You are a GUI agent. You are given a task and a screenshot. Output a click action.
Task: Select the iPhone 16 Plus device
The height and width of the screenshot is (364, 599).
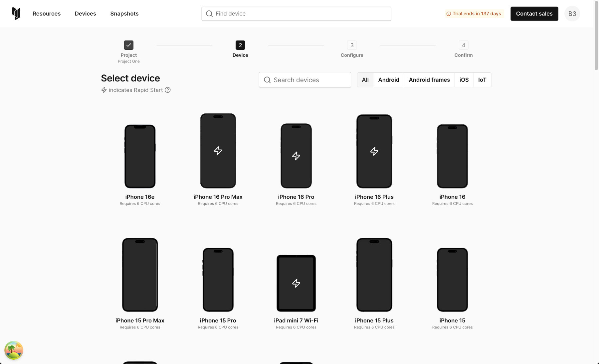374,151
